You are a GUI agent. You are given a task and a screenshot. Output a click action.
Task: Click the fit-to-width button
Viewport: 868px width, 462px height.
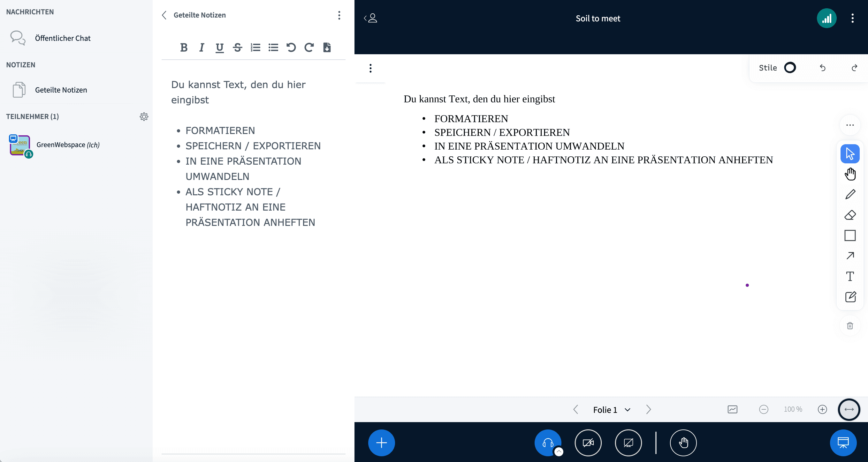pyautogui.click(x=849, y=409)
